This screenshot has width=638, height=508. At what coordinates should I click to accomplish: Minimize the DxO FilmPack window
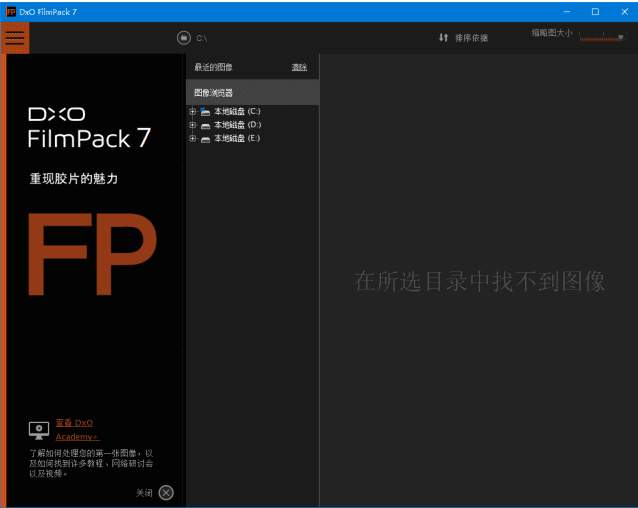[x=567, y=12]
